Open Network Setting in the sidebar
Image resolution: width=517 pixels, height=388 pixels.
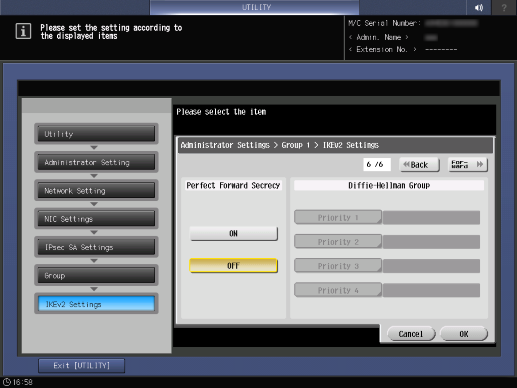pos(96,191)
